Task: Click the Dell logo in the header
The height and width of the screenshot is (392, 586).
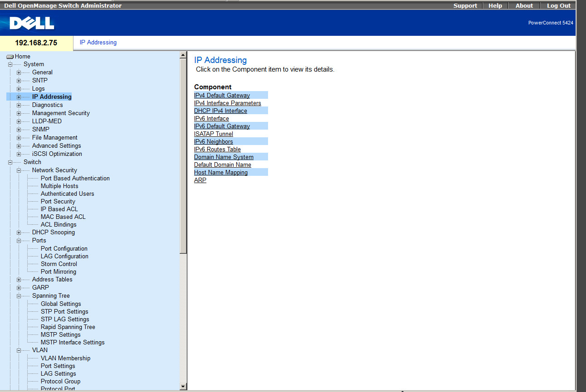Action: coord(32,23)
